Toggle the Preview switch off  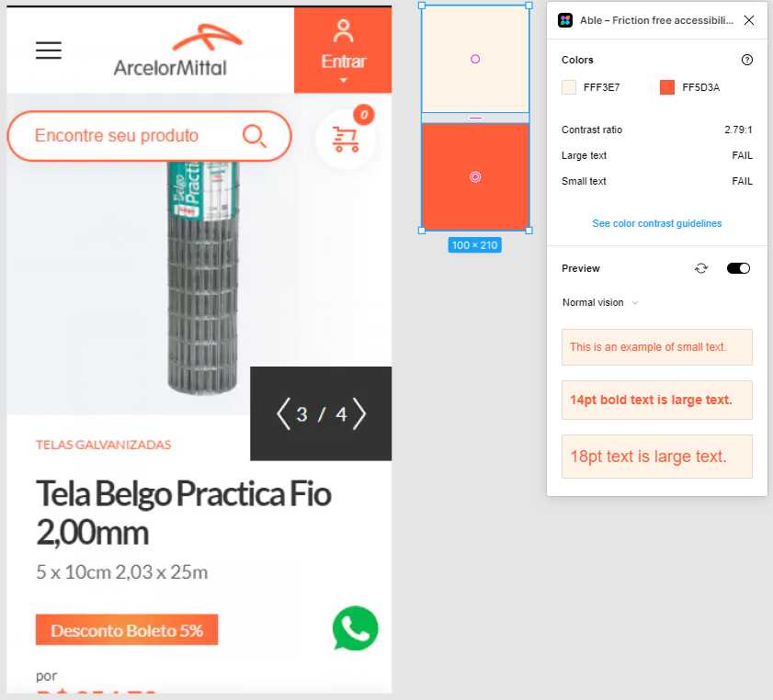point(738,268)
